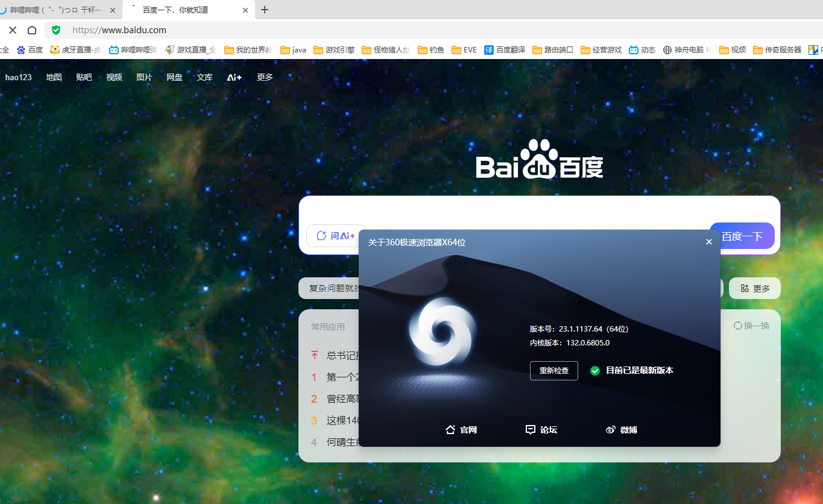Dismiss the about dialog with its X
This screenshot has height=504, width=823.
[708, 241]
